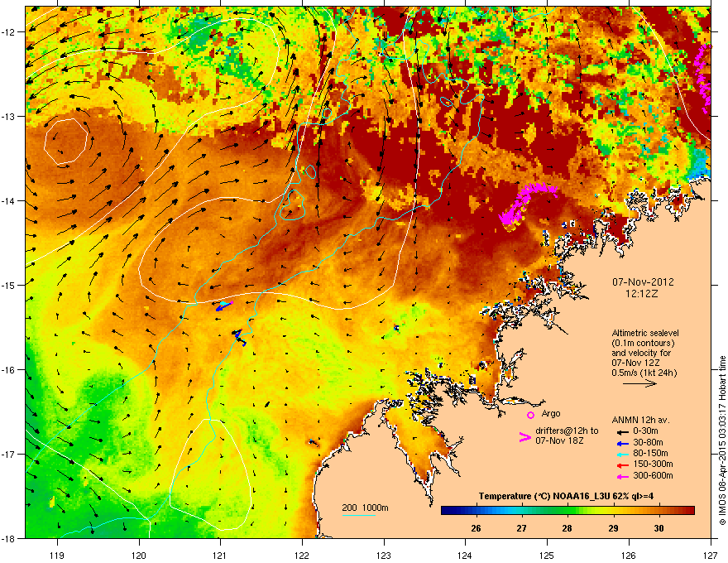
Task: Click the 'Argo' legend label
Action: pyautogui.click(x=551, y=413)
